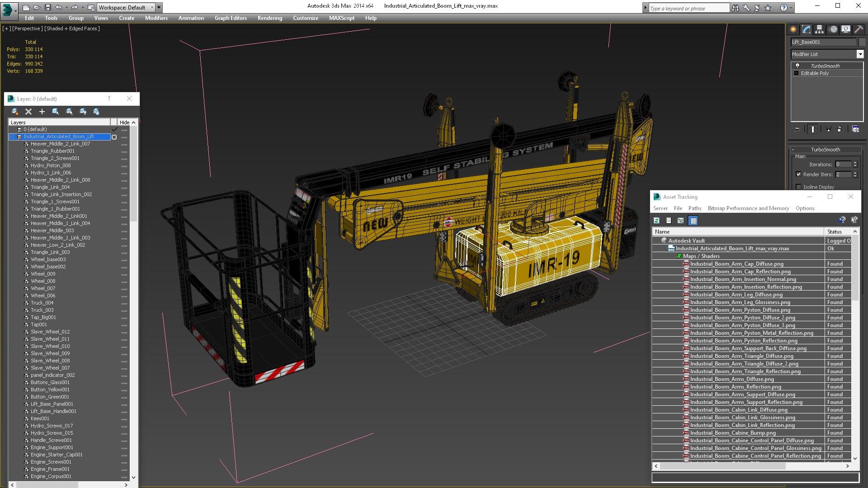
Task: Switch to the Hierarchy command panel
Action: (x=820, y=29)
